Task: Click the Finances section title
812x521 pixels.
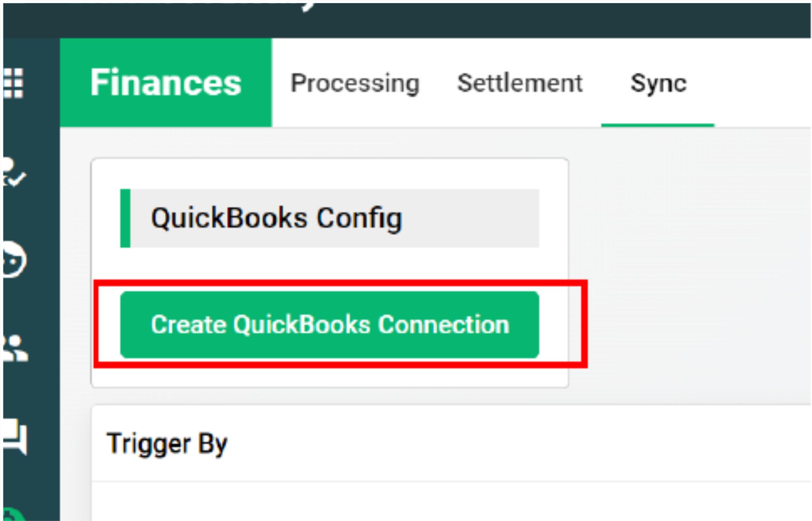Action: pyautogui.click(x=166, y=82)
